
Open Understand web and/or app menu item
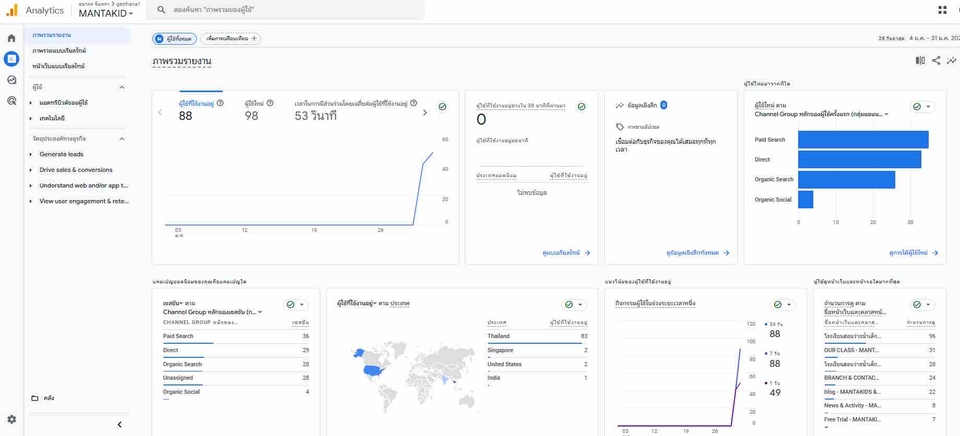(x=83, y=185)
